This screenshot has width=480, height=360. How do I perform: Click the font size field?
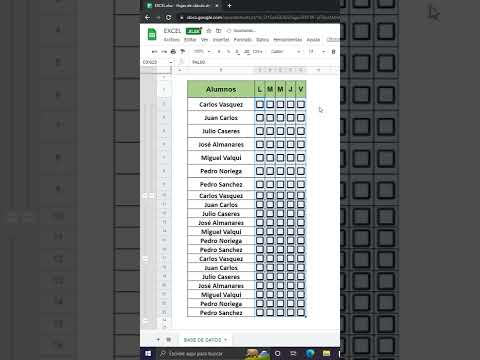[311, 52]
